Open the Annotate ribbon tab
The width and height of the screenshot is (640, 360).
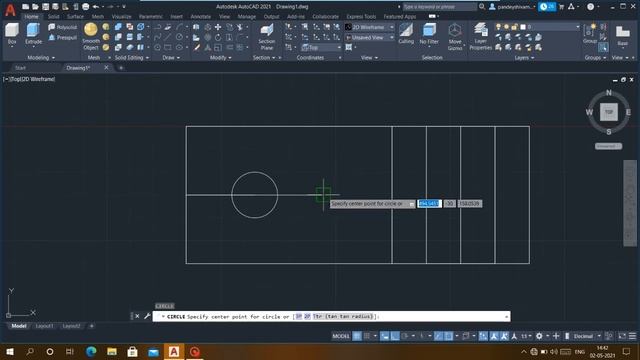pyautogui.click(x=200, y=17)
